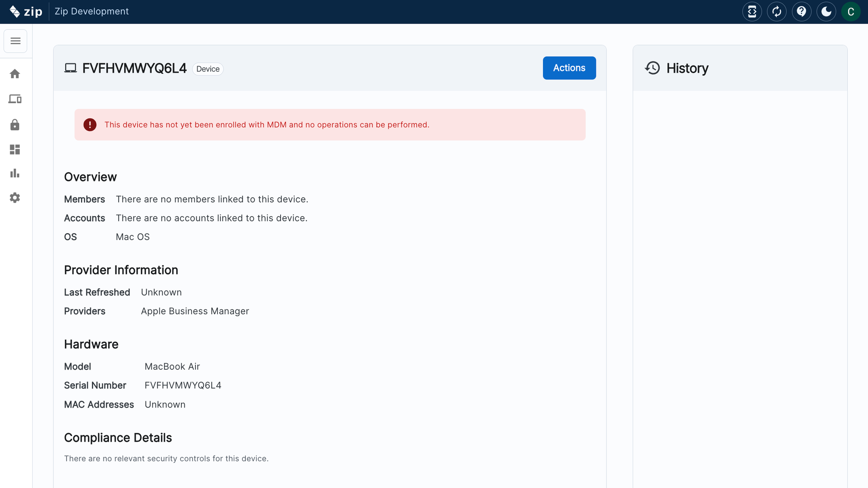Click the Serial Number value FVFHVMWYQ6L4
868x488 pixels.
click(183, 385)
